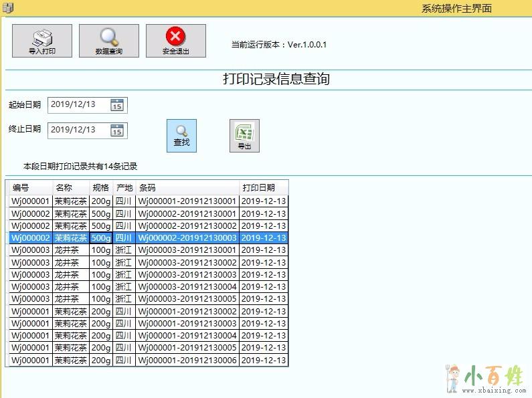Viewport: 532px width, 398px height.
Task: Select row with barcode Wj000001-201912130001
Action: 187,201
